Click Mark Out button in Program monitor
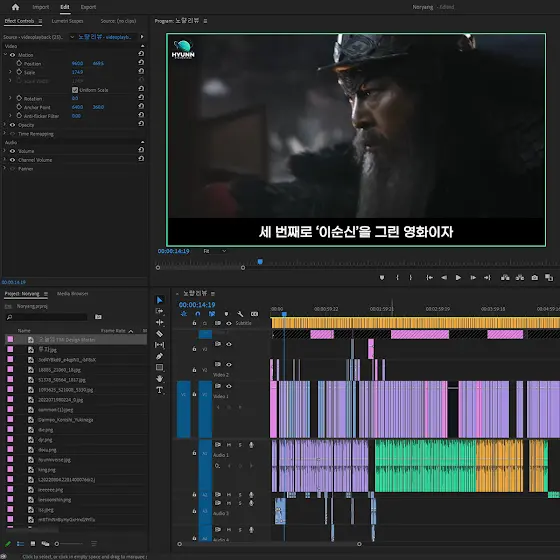560x560 pixels. (411, 278)
